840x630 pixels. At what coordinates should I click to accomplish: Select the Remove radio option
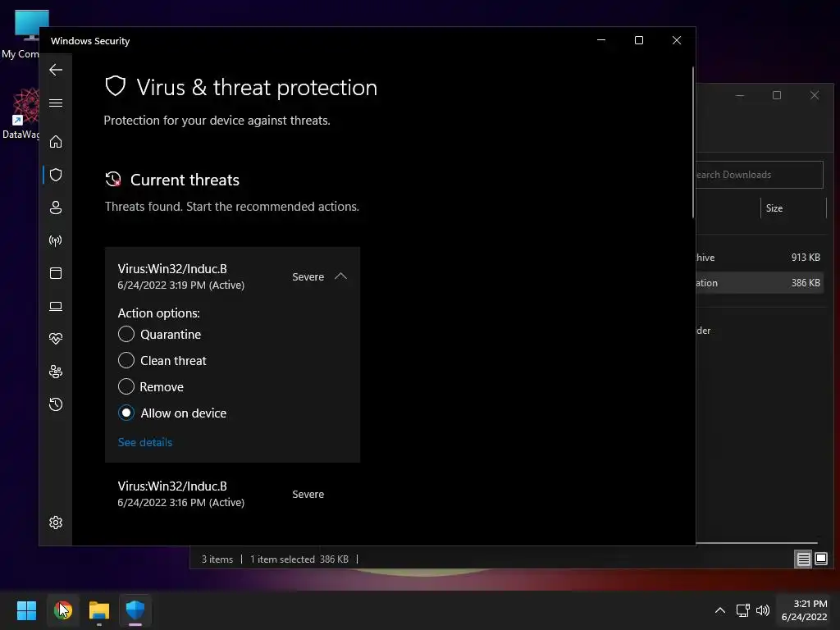pyautogui.click(x=126, y=386)
